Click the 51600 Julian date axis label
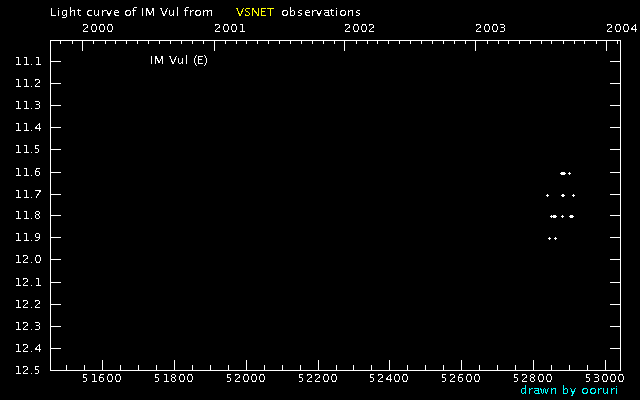 (102, 378)
